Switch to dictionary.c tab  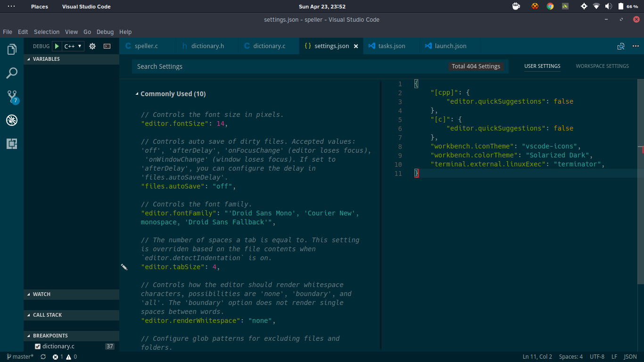pyautogui.click(x=269, y=46)
